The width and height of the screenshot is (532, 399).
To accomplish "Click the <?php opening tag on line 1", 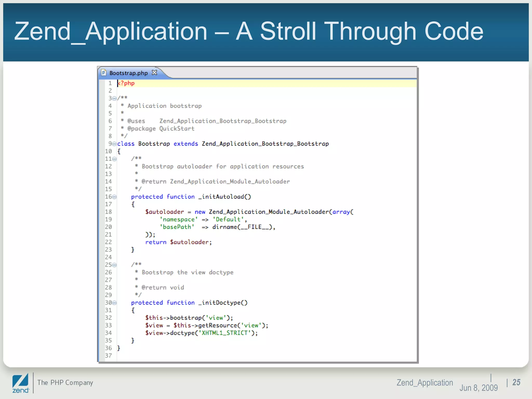I will [126, 83].
